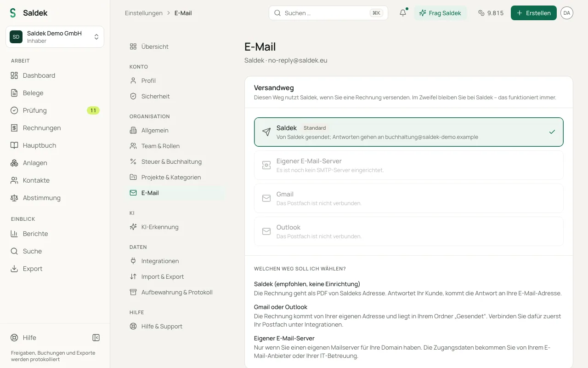Open Allgemein organisation settings
This screenshot has height=368, width=588.
175,130
